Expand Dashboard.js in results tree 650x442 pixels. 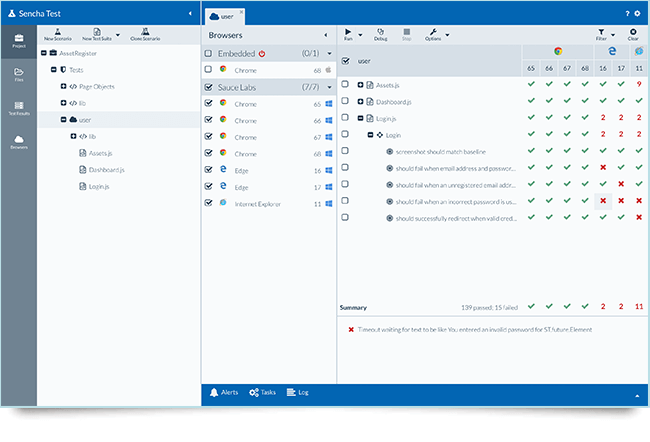pos(361,102)
